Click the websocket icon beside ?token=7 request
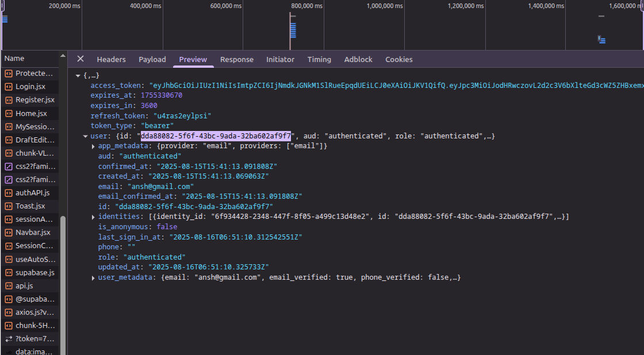This screenshot has height=355, width=644. [x=8, y=338]
